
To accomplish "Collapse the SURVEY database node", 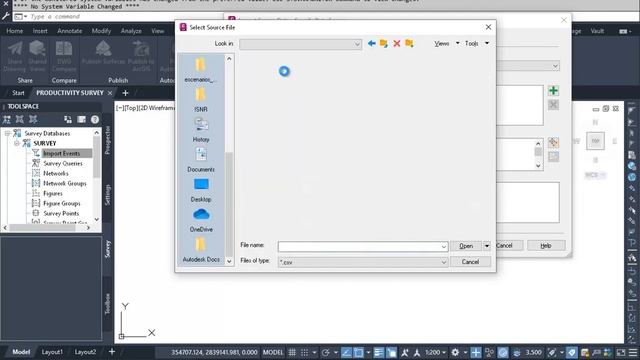I will coord(17,143).
